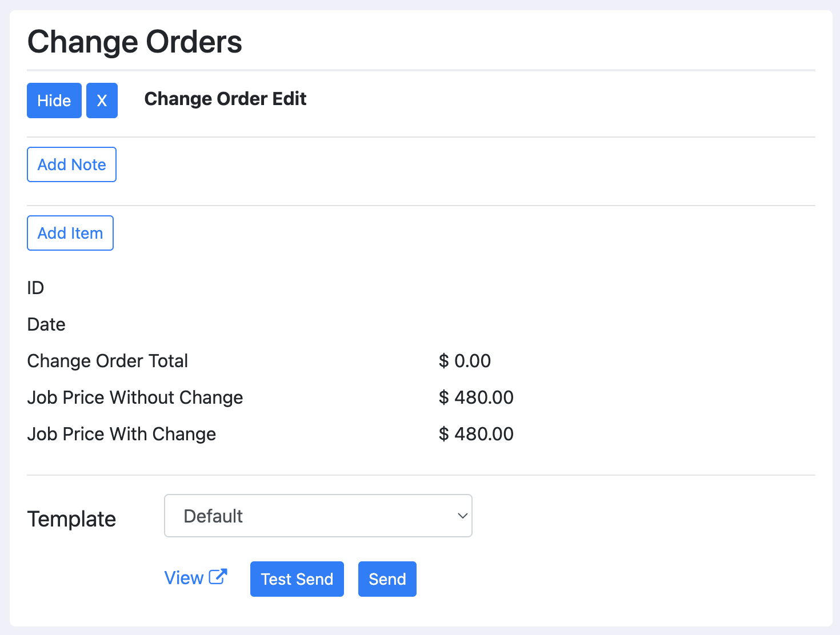Click the external link icon beside View
The width and height of the screenshot is (840, 635).
(x=218, y=577)
